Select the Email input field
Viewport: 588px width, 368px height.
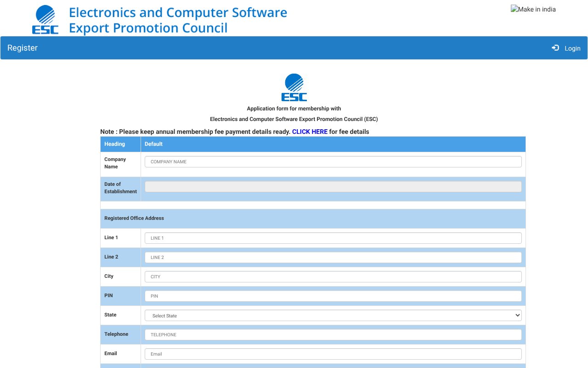tap(333, 354)
